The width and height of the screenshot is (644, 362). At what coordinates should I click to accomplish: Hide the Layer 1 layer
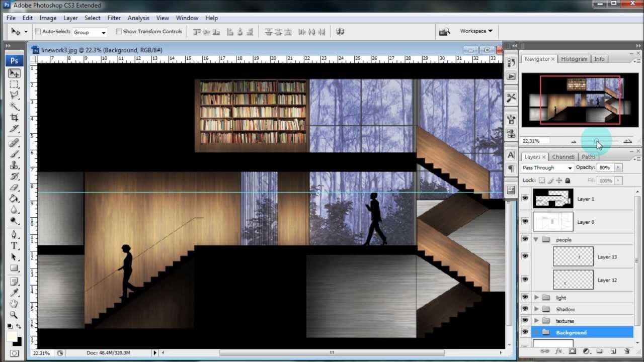(525, 198)
